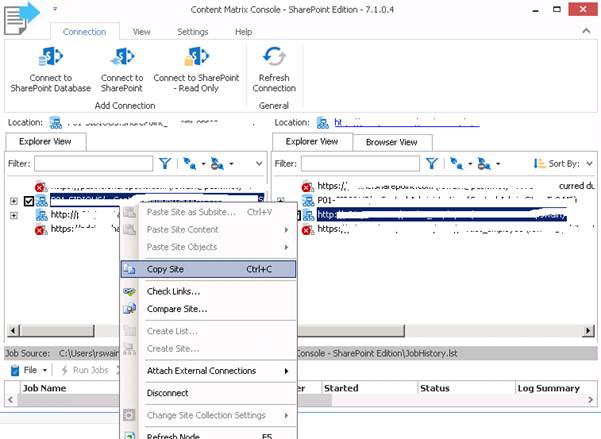Screen dimensions: 601x439
Task: Choose Check Links from context menu
Action: click(x=209, y=291)
